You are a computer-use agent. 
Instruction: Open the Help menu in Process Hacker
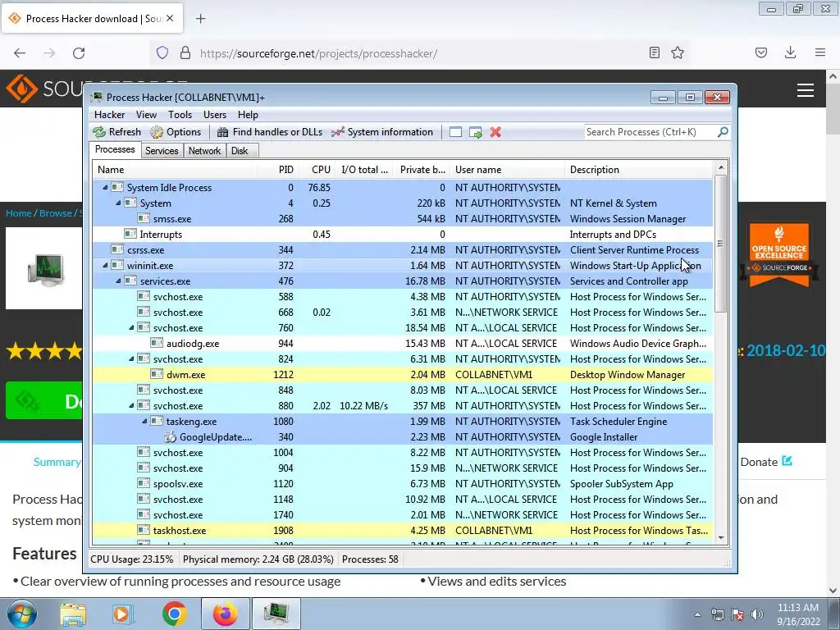[248, 115]
